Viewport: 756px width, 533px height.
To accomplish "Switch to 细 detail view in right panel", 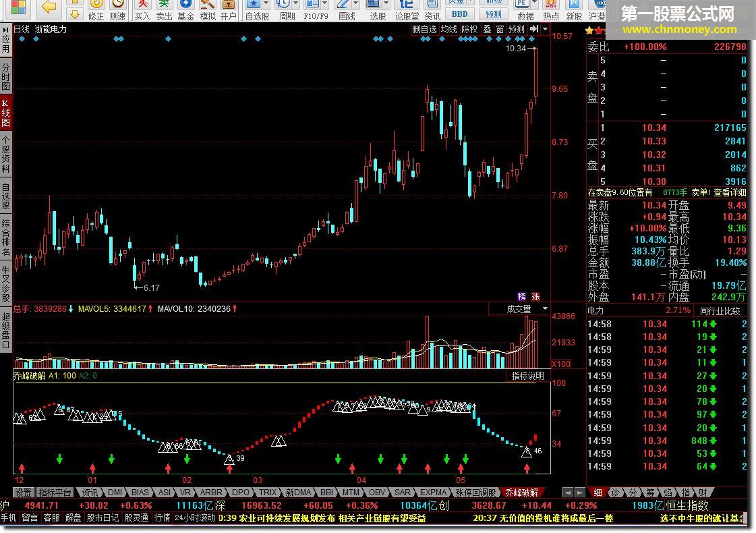I will [x=598, y=493].
